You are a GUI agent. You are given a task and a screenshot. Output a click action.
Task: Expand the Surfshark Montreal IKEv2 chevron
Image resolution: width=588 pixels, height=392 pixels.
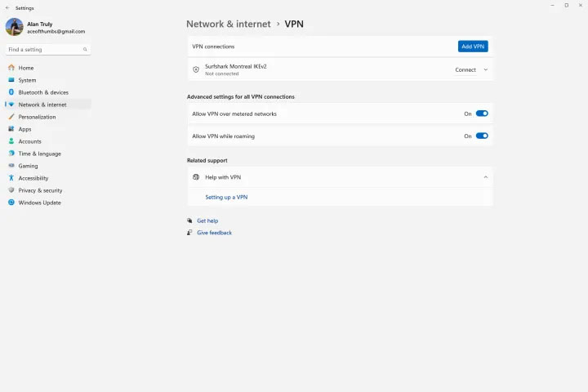(486, 69)
